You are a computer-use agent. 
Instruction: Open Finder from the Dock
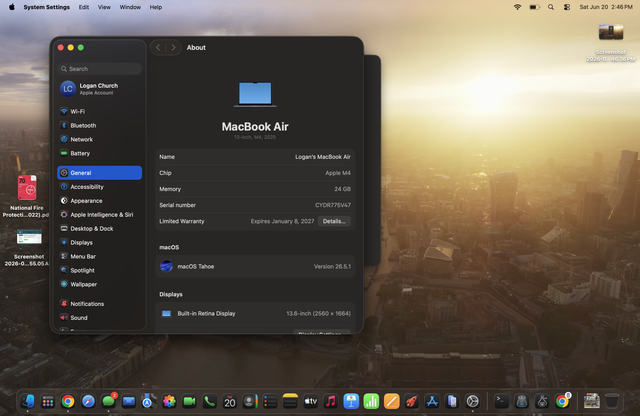28,401
